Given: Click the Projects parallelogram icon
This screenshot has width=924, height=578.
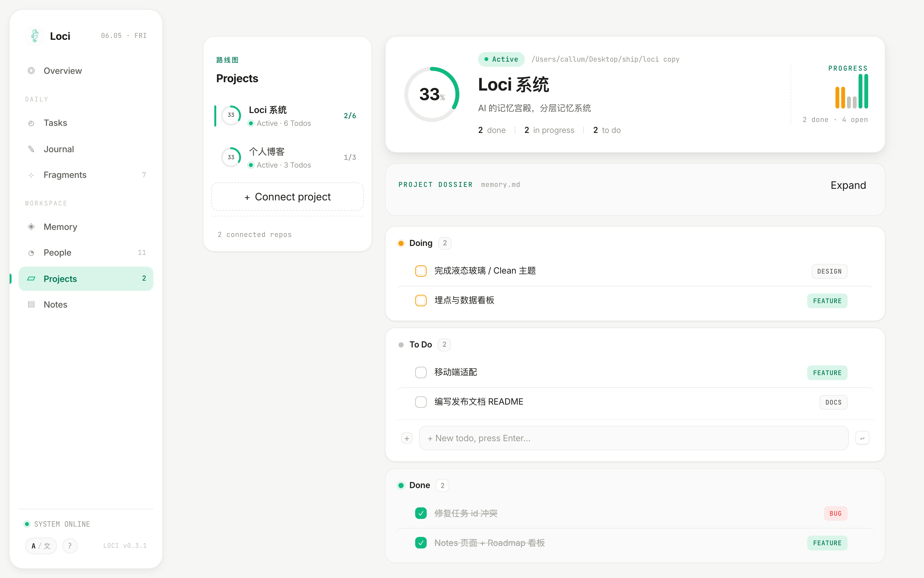Looking at the screenshot, I should pyautogui.click(x=31, y=279).
